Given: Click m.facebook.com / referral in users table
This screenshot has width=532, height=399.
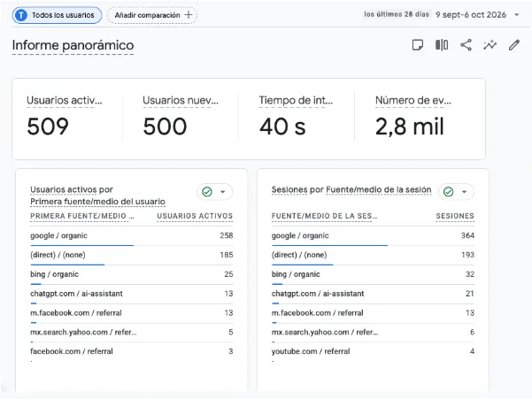Looking at the screenshot, I should (x=76, y=313).
